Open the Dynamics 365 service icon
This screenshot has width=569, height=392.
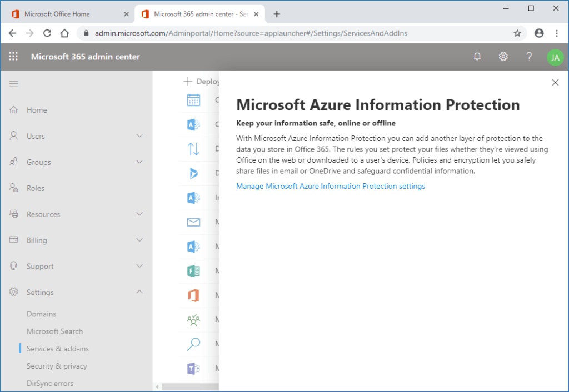tap(193, 173)
